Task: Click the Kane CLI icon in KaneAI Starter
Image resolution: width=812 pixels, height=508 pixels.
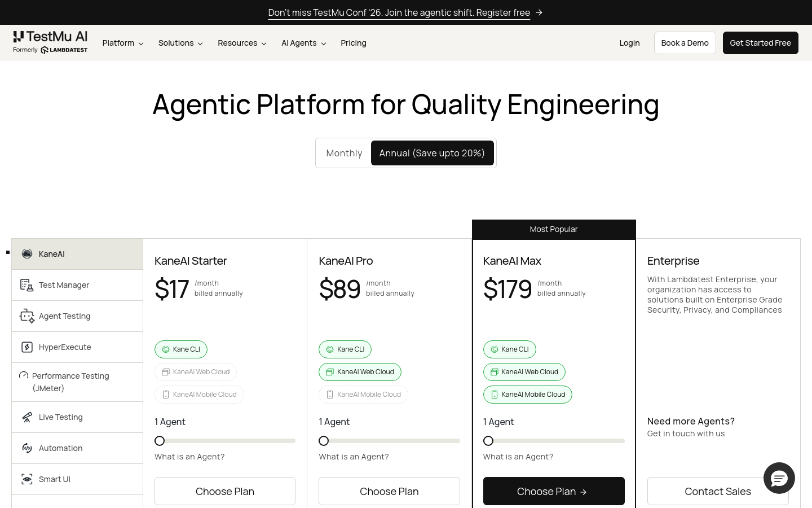Action: 166,349
